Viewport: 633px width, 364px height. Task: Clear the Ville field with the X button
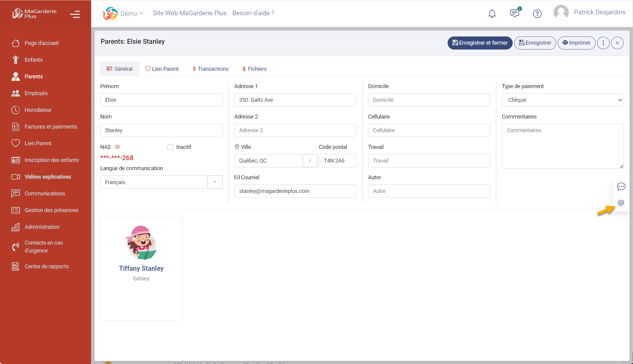(x=310, y=160)
